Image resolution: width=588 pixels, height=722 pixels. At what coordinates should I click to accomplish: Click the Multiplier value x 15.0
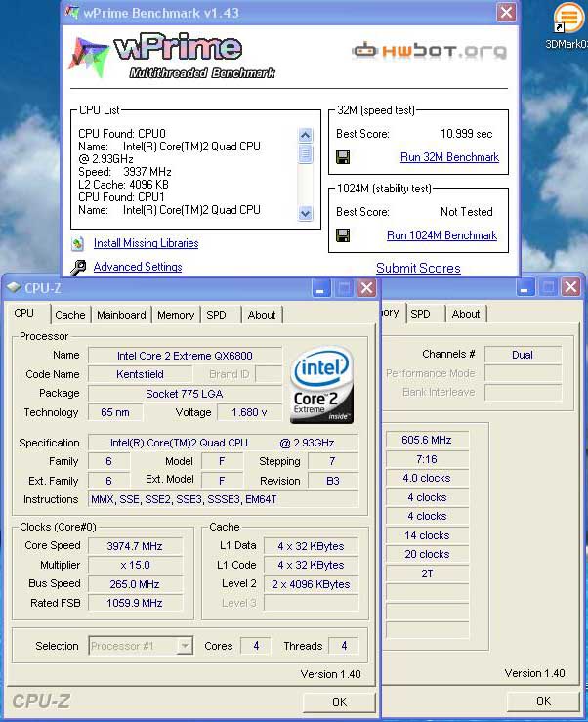pos(135,565)
